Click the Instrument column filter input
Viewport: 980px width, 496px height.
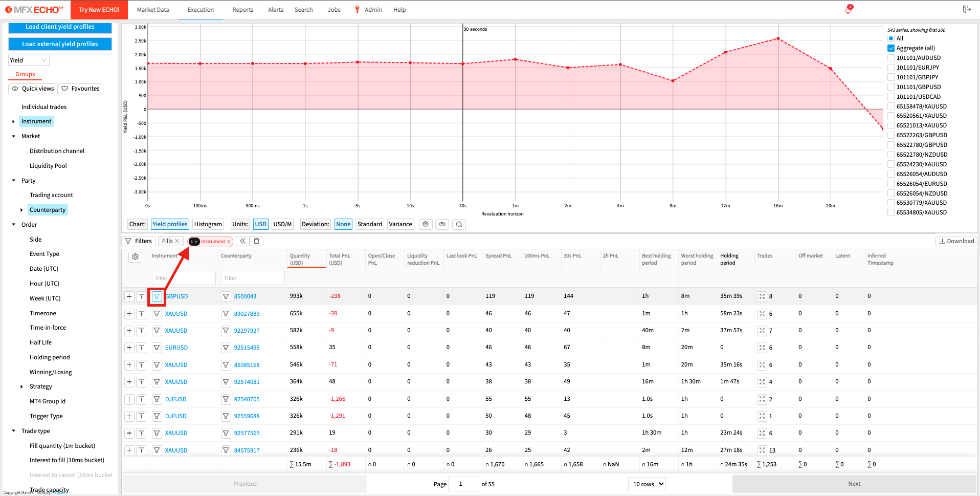(x=184, y=278)
